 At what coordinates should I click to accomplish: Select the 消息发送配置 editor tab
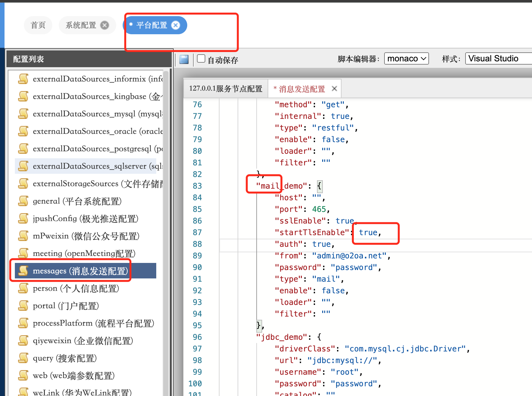point(302,89)
